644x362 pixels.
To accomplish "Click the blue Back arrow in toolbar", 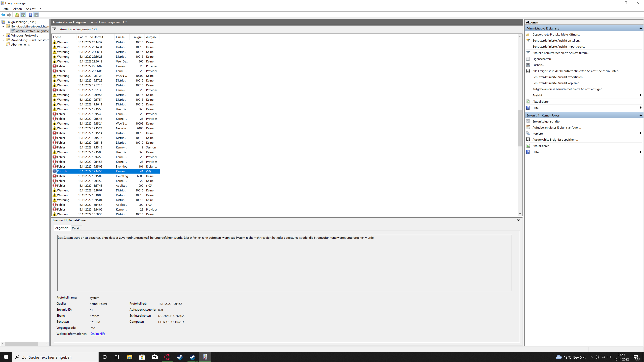I will (4, 15).
